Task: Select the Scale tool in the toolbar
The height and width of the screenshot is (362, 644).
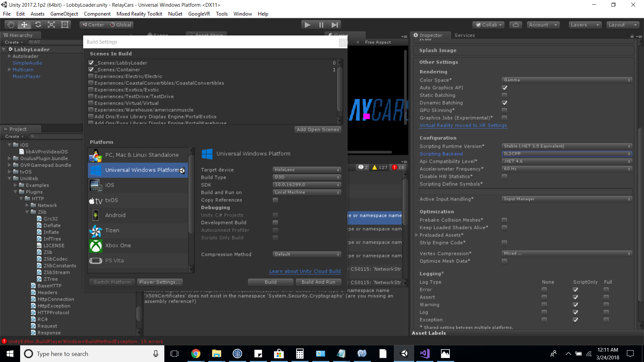Action: tap(51, 24)
